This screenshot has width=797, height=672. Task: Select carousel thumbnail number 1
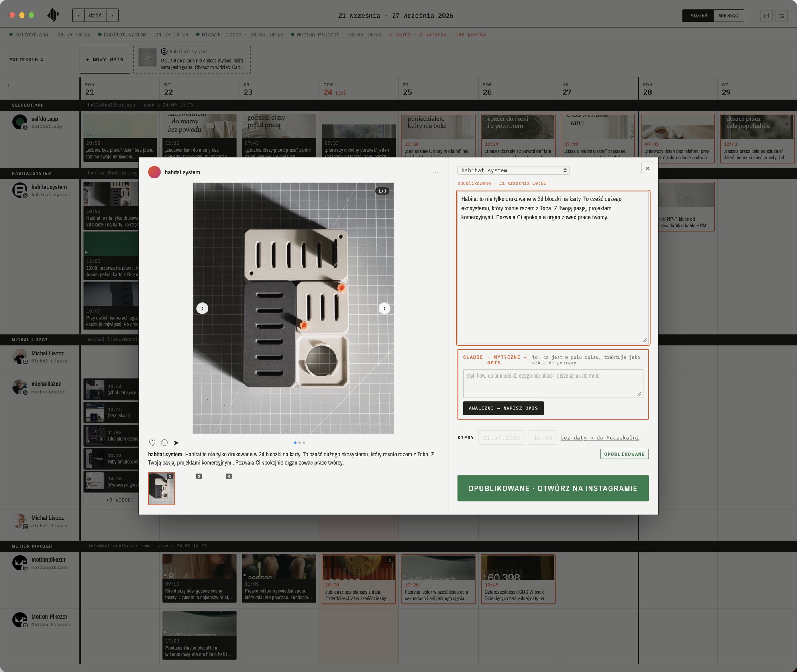tap(161, 488)
